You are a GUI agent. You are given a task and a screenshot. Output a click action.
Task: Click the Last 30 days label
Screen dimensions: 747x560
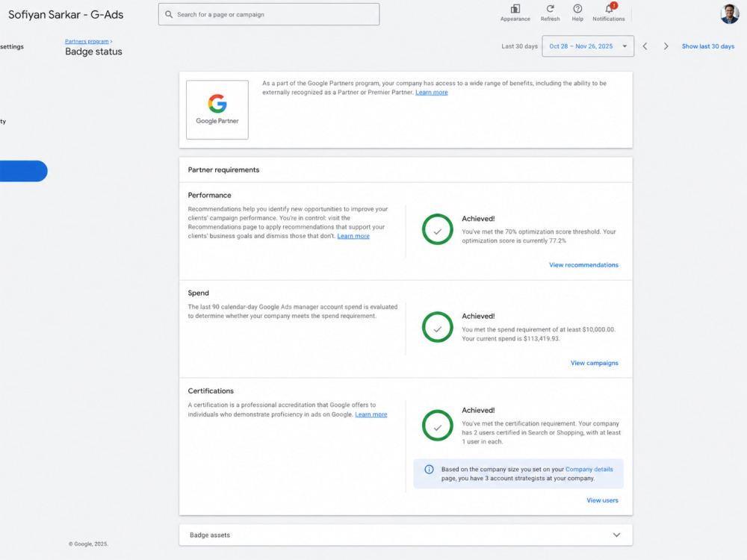[x=519, y=46]
